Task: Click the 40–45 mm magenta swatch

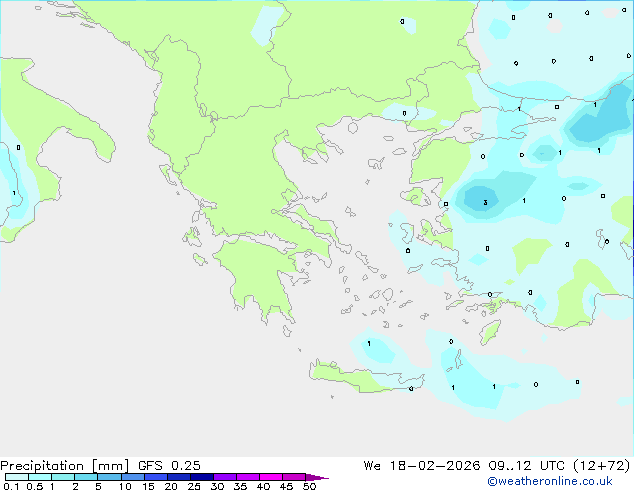Action: (x=271, y=477)
